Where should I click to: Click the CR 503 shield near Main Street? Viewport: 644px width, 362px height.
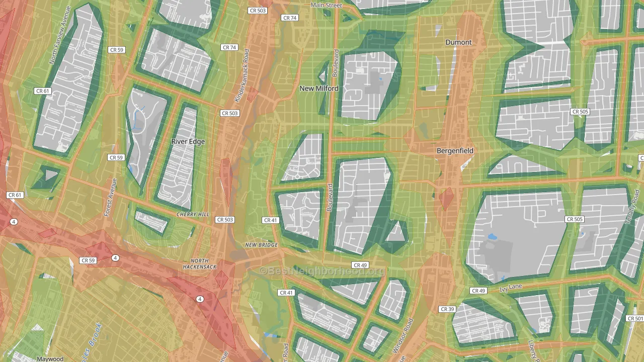click(258, 11)
